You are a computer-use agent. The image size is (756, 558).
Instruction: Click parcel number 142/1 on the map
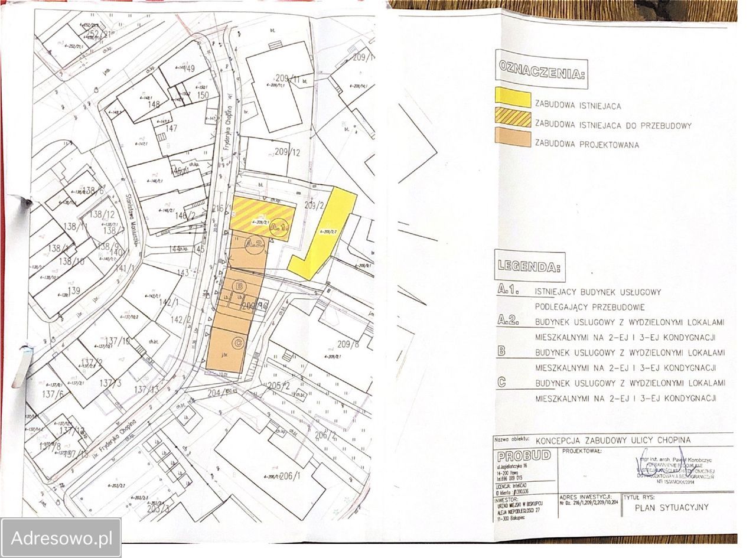[x=168, y=302]
